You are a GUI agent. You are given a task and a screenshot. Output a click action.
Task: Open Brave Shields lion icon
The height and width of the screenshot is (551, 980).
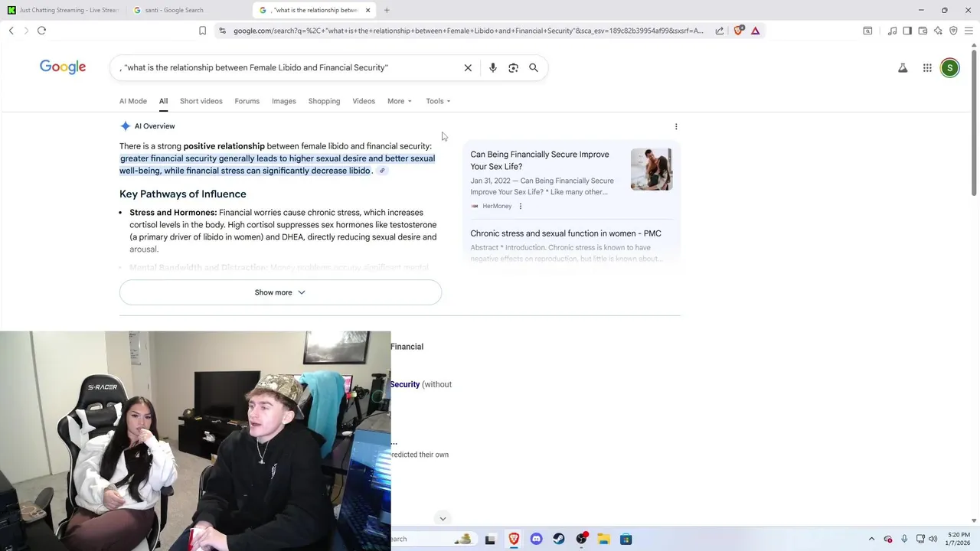(739, 31)
